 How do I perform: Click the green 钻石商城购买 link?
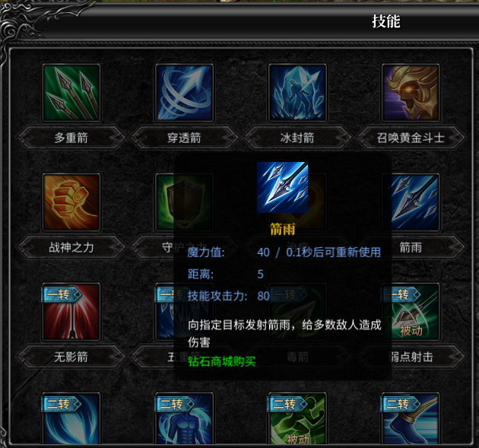pyautogui.click(x=221, y=361)
